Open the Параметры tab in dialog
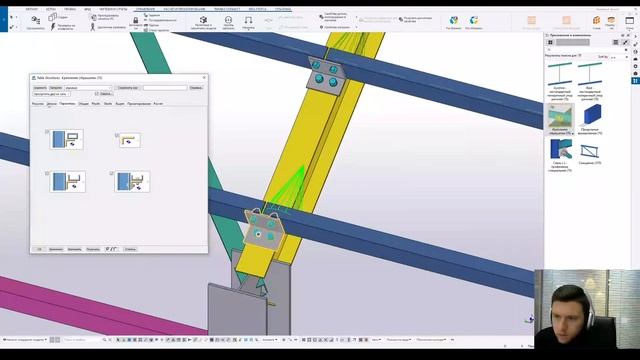The height and width of the screenshot is (360, 640). point(67,104)
